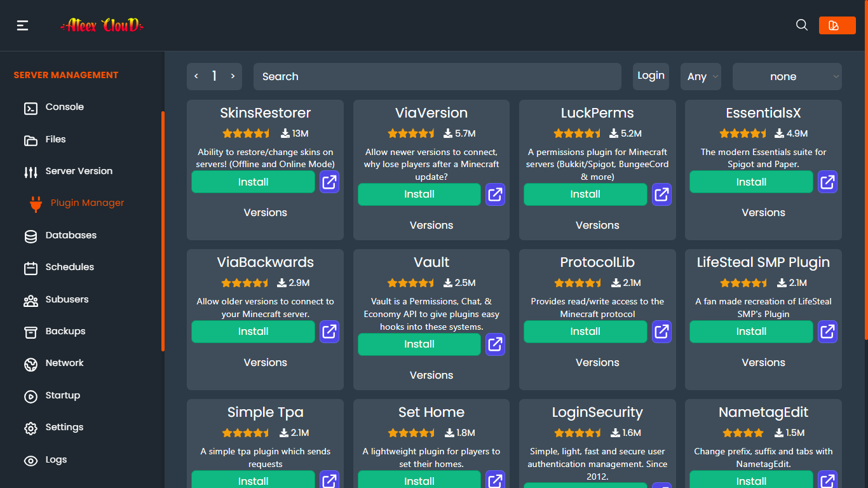
Task: Select the Startup play icon
Action: coord(31,395)
